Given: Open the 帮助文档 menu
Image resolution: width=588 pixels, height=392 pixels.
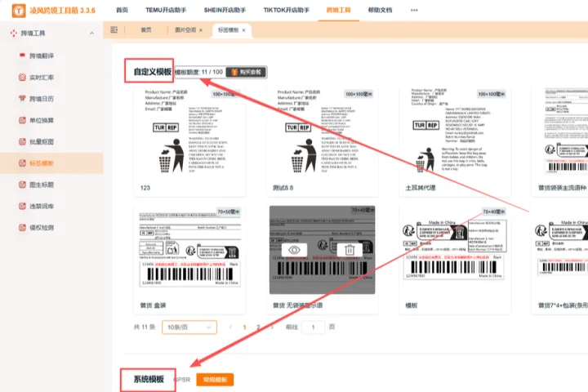Looking at the screenshot, I should pos(380,10).
